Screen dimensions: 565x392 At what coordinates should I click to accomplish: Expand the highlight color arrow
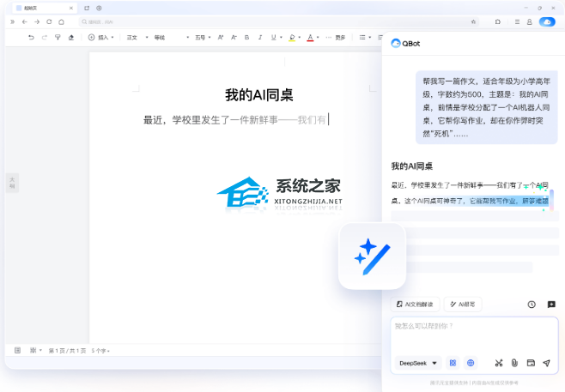tap(300, 38)
